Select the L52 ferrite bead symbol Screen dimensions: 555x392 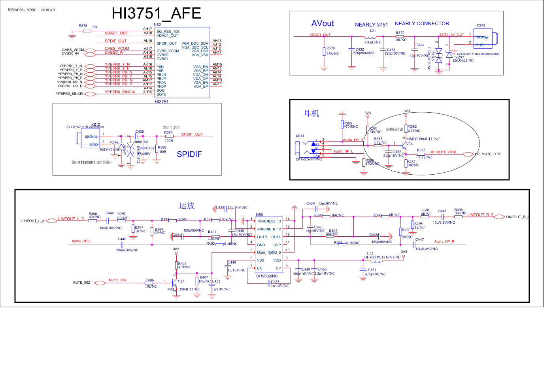377,260
